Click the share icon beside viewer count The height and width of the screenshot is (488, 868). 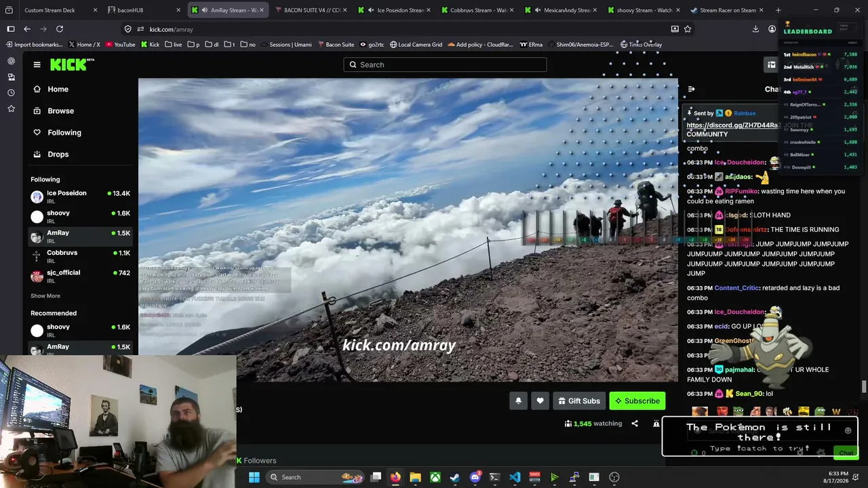click(x=635, y=424)
